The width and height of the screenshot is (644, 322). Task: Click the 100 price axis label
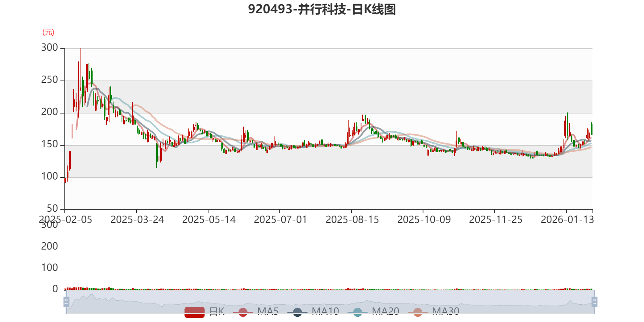(x=50, y=177)
